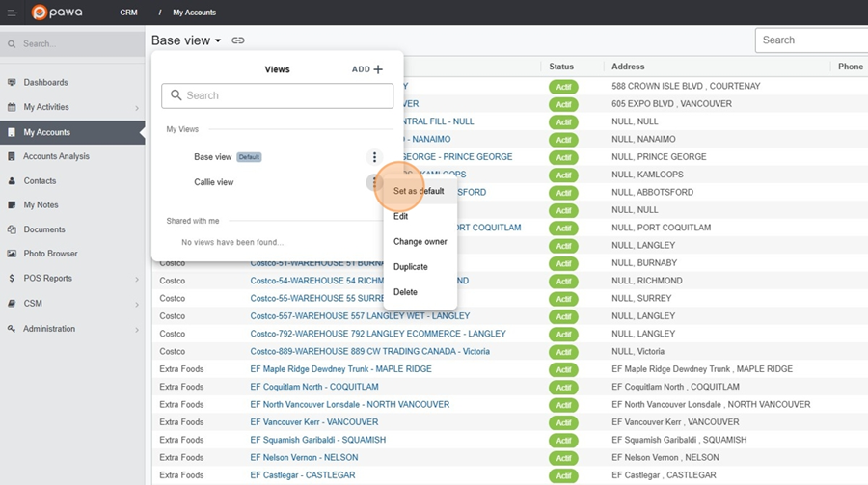Open EF Vancouver Kerr account link

313,422
